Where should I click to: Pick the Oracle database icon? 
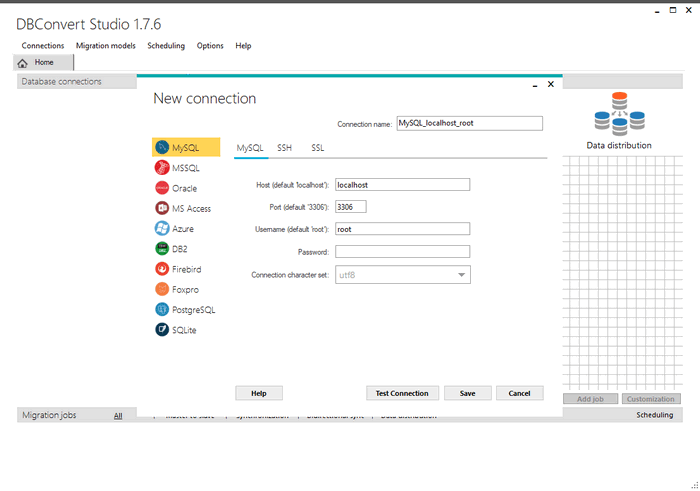coord(162,188)
